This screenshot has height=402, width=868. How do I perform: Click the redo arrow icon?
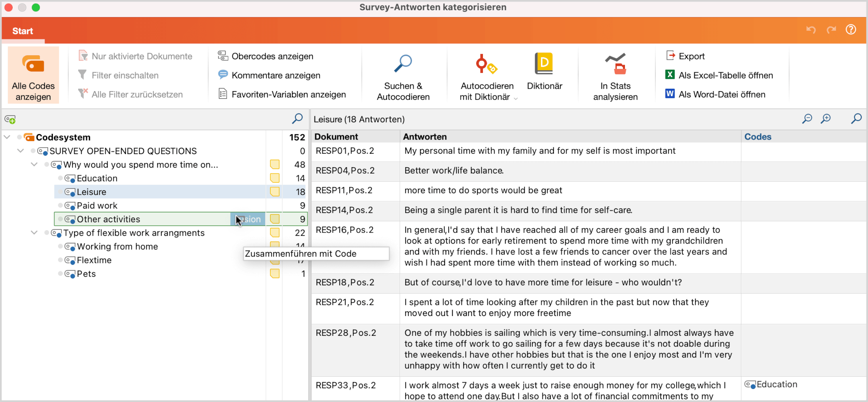click(831, 30)
